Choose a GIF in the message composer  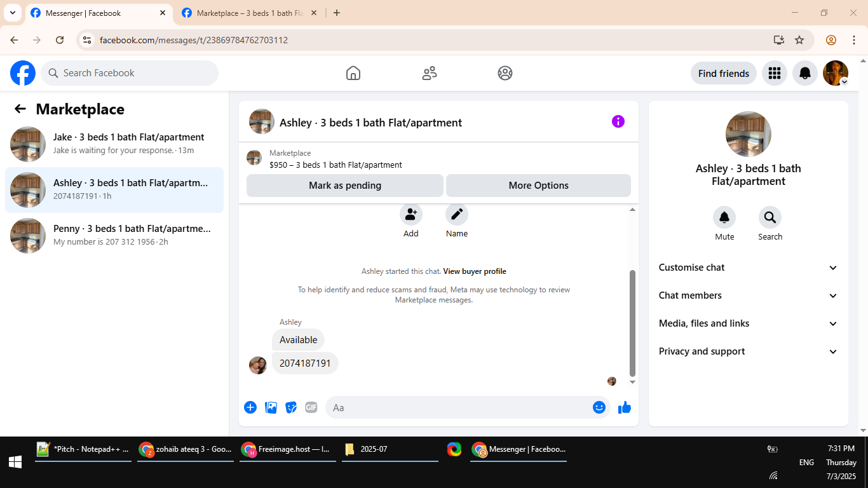(x=311, y=407)
